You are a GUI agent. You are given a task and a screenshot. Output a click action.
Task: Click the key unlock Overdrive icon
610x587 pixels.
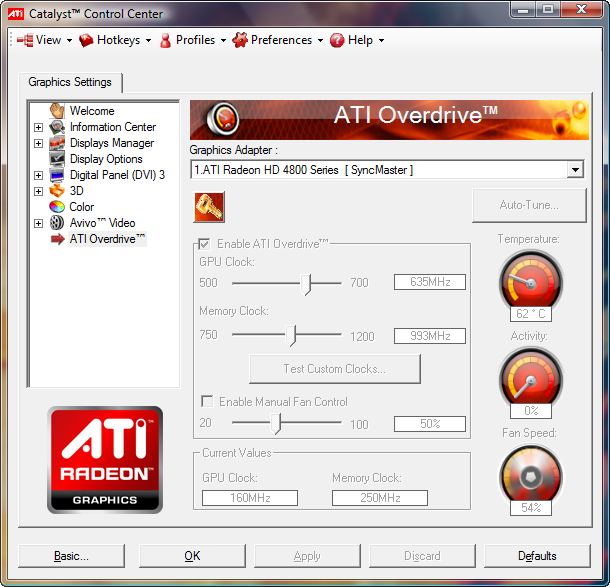[x=209, y=207]
